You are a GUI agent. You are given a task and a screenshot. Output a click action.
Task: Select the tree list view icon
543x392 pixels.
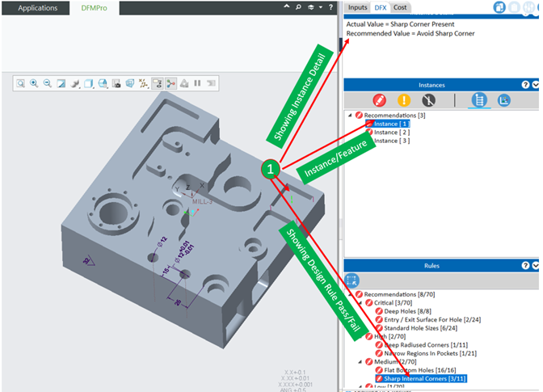[x=479, y=100]
